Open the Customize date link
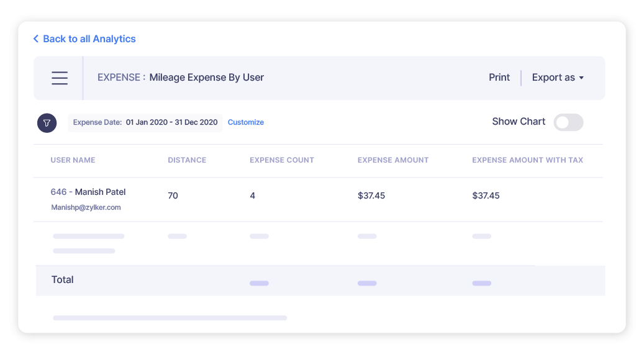 [x=246, y=122]
